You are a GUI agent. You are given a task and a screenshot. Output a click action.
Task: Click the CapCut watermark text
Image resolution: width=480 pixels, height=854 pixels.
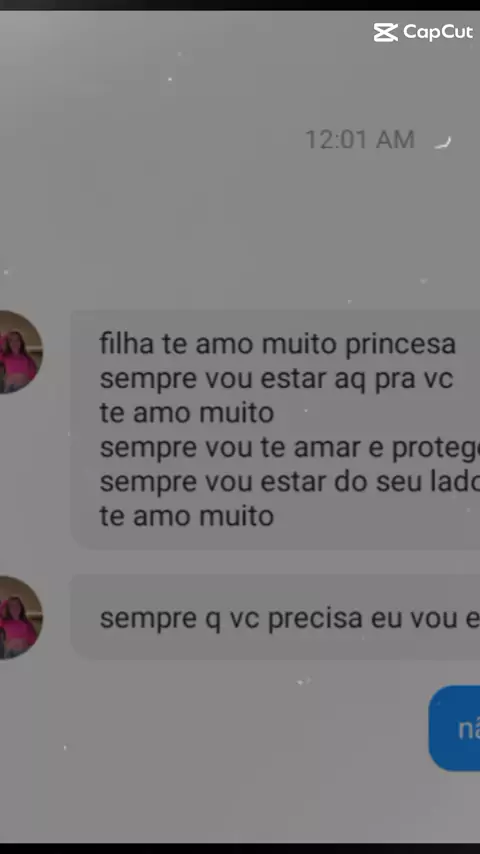coord(438,33)
